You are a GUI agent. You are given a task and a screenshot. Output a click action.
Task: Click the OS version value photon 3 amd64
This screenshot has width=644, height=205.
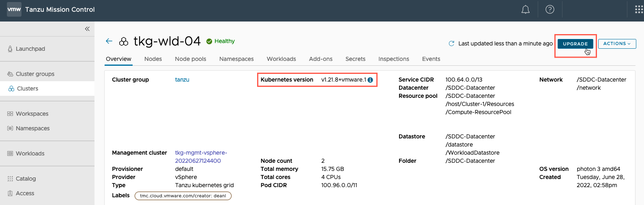click(x=599, y=169)
